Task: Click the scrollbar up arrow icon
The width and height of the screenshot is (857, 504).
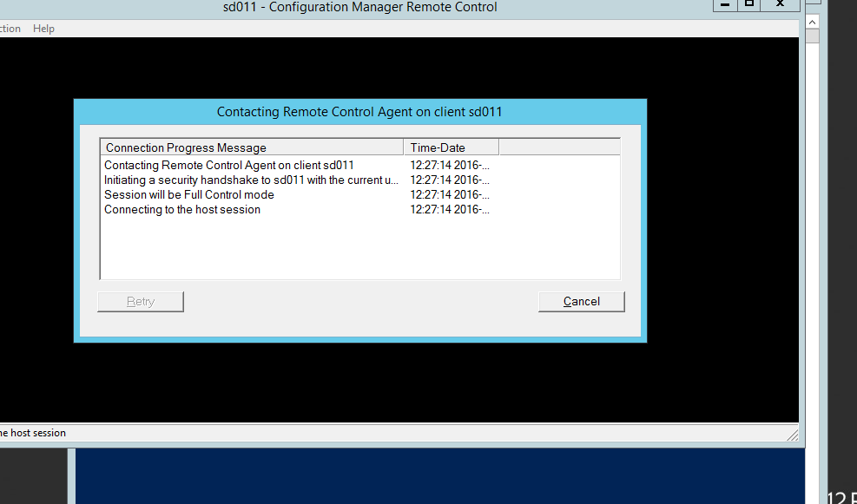Action: tap(811, 22)
